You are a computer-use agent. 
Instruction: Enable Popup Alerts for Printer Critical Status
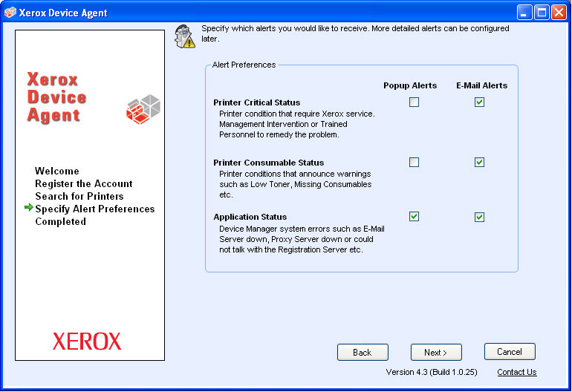(414, 102)
